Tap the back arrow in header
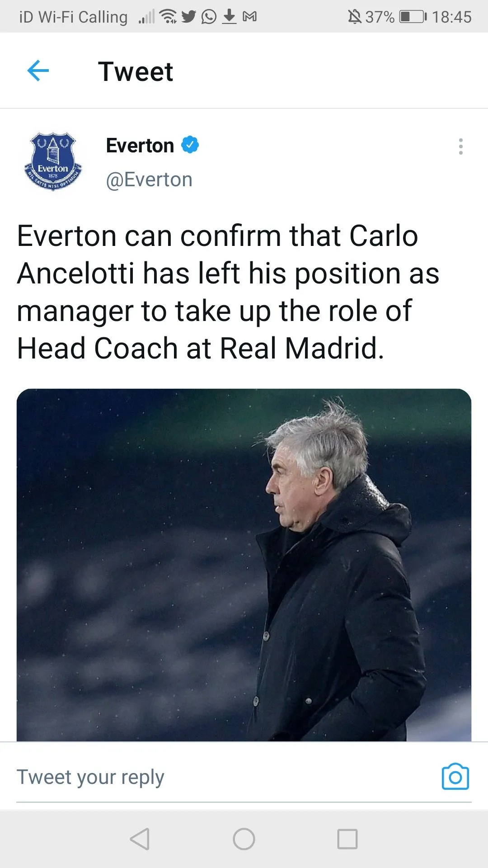Image resolution: width=488 pixels, height=868 pixels. (x=38, y=71)
